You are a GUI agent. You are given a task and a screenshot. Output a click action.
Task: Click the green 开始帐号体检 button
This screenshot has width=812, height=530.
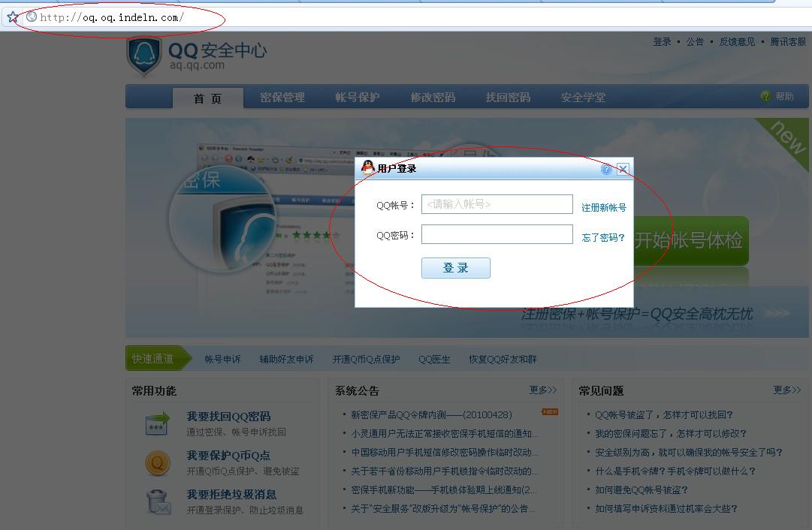click(691, 241)
